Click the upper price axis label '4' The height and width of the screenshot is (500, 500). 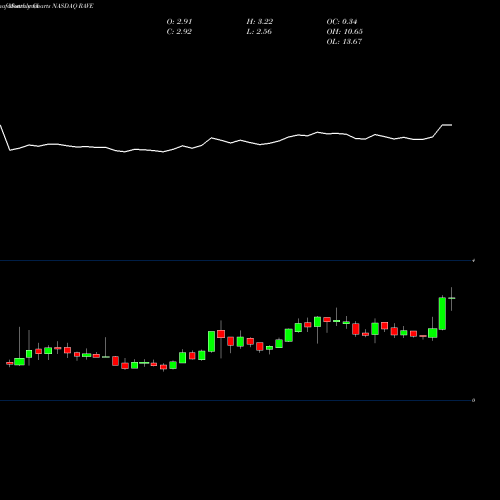click(474, 261)
